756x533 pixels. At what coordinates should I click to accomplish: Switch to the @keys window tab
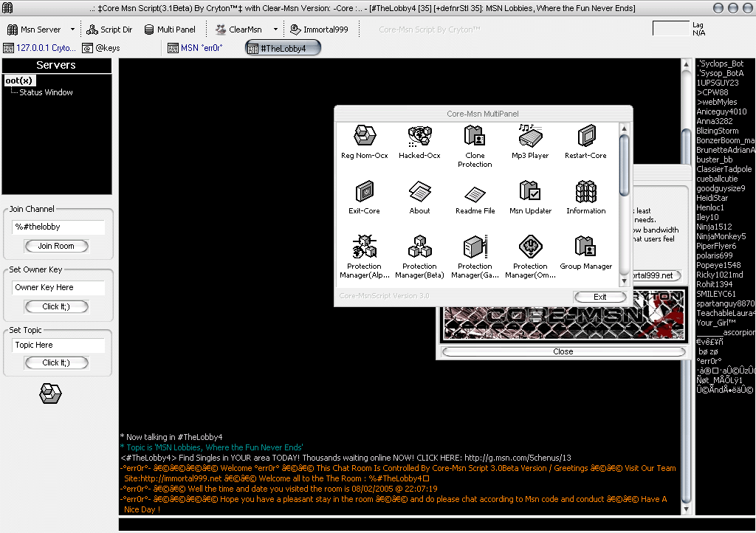(x=100, y=48)
